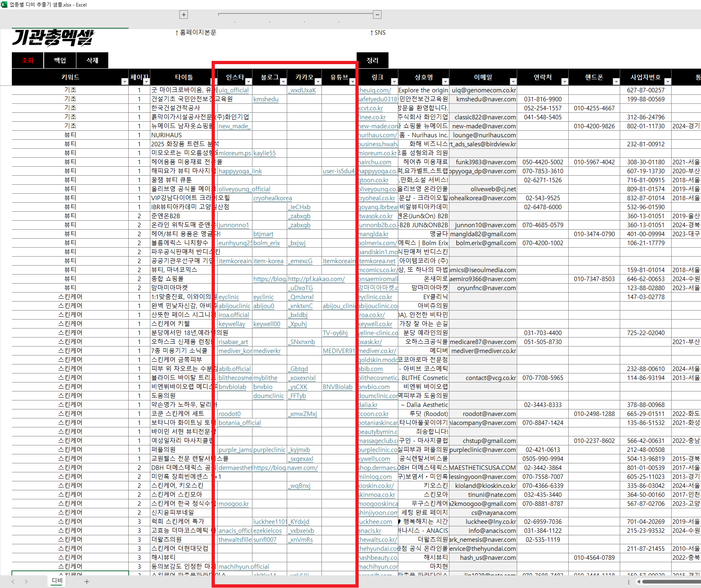Image resolution: width=701 pixels, height=588 pixels.
Task: Add a new sheet with plus icon
Action: [x=87, y=581]
